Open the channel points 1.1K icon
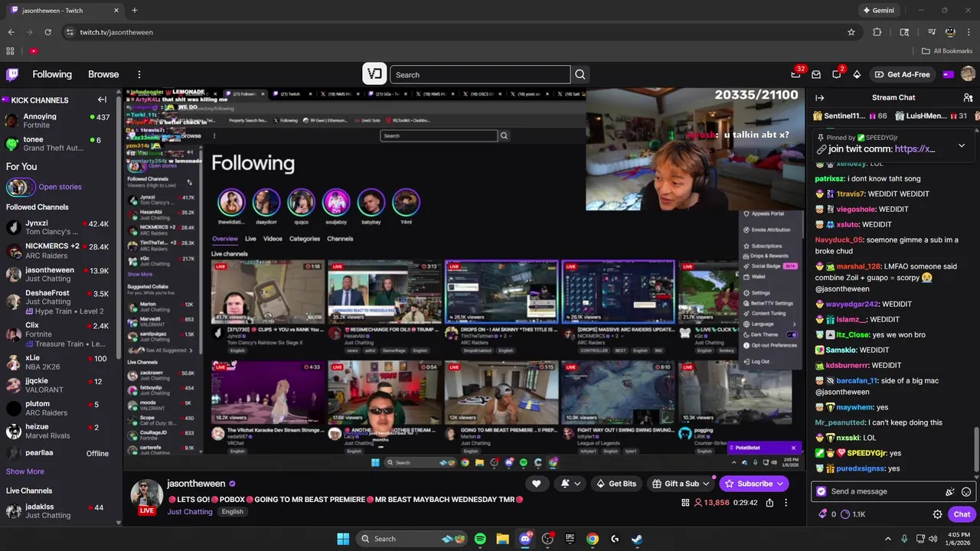This screenshot has height=551, width=980. (x=845, y=514)
